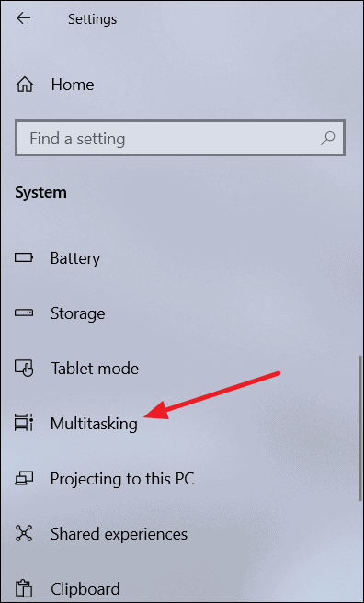Click the Clipboard icon
364x603 pixels.
coord(24,589)
